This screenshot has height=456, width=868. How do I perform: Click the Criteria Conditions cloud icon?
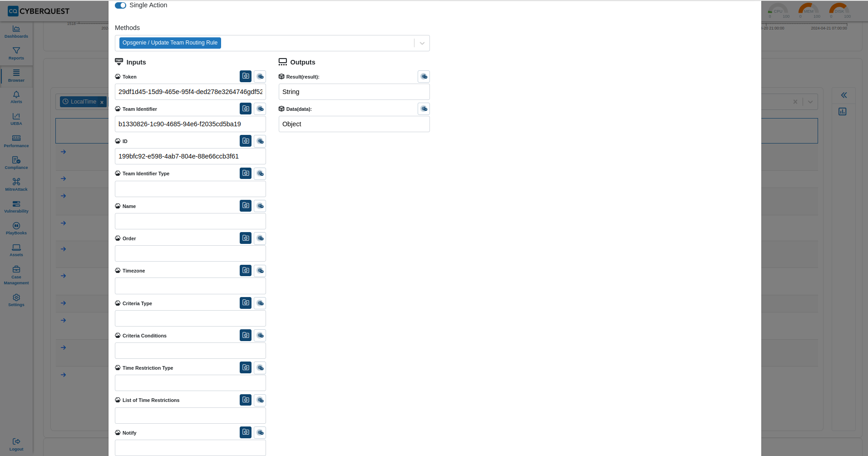click(260, 335)
